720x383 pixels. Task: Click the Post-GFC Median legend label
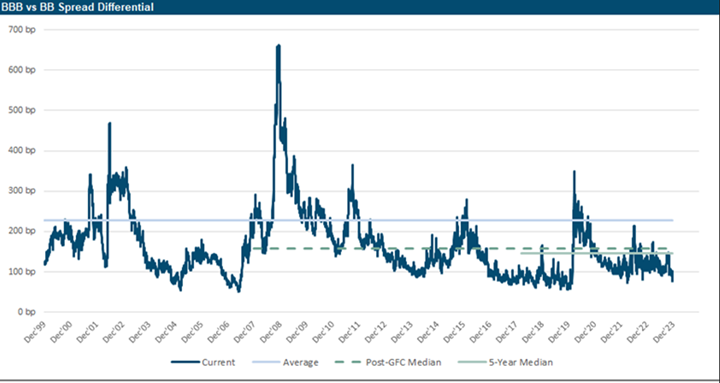tap(404, 363)
